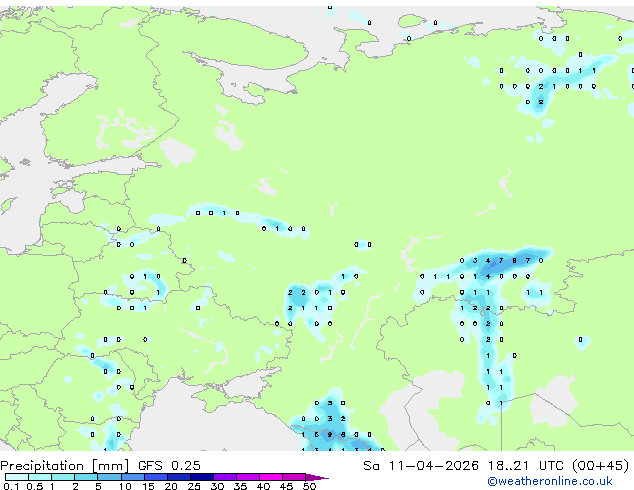
Task: Open the weatheronline.co.uk link
Action: pyautogui.click(x=550, y=481)
